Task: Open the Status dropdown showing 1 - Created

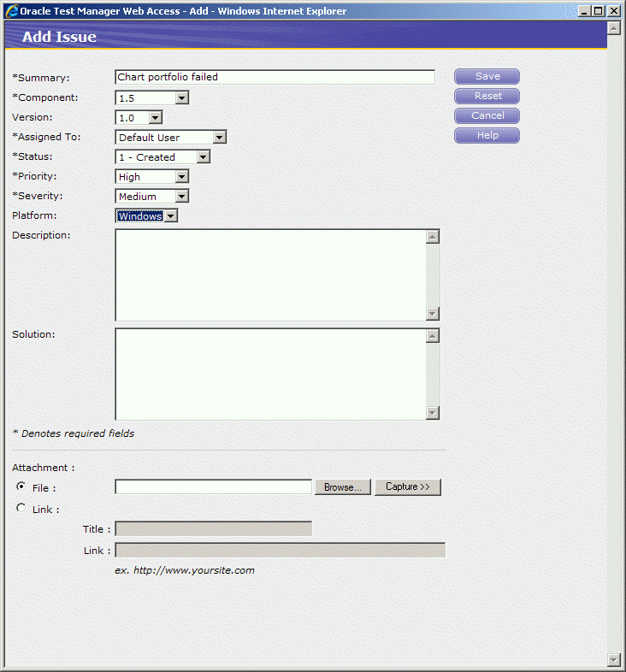Action: click(162, 156)
